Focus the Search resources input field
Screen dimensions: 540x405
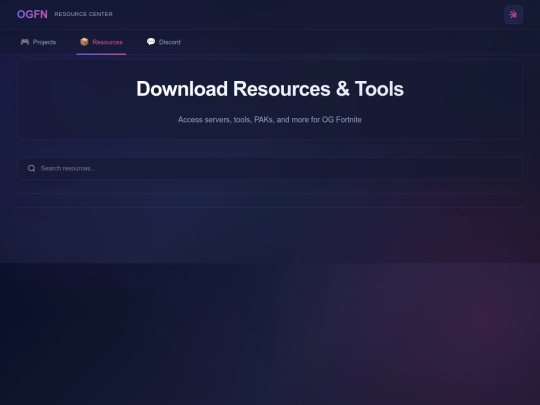(x=270, y=168)
